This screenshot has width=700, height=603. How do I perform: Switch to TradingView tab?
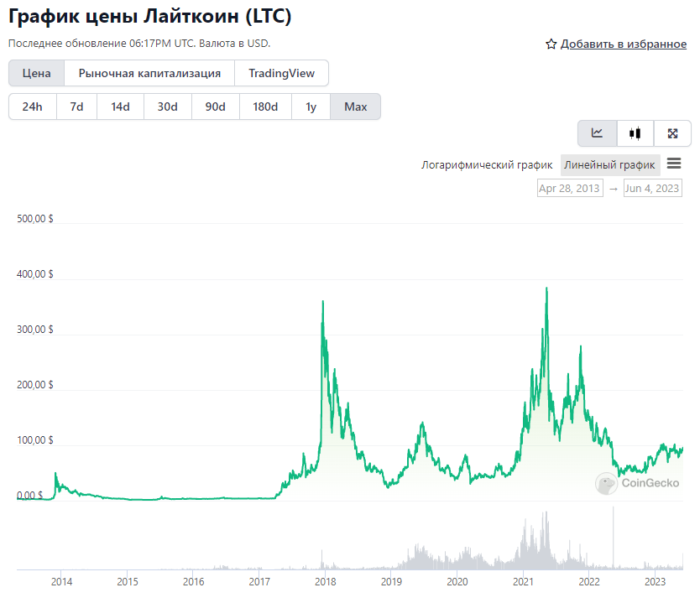(281, 73)
